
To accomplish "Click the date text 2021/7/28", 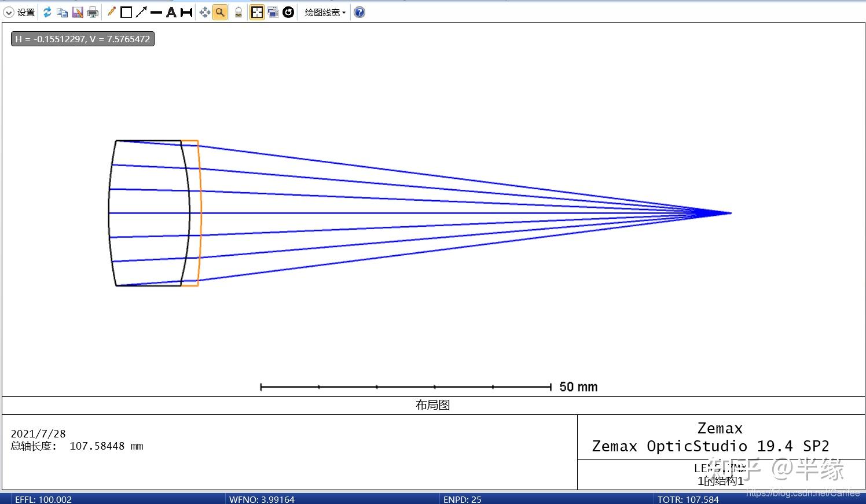I will (x=38, y=433).
